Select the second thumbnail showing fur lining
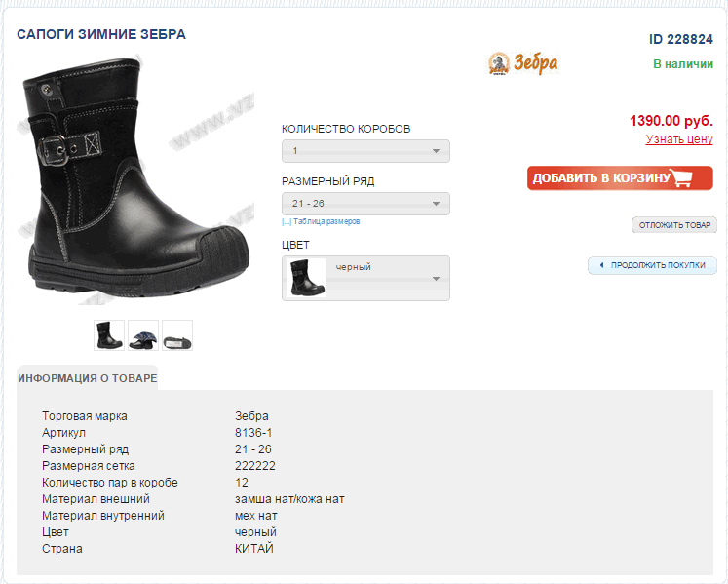The image size is (728, 584). point(143,335)
